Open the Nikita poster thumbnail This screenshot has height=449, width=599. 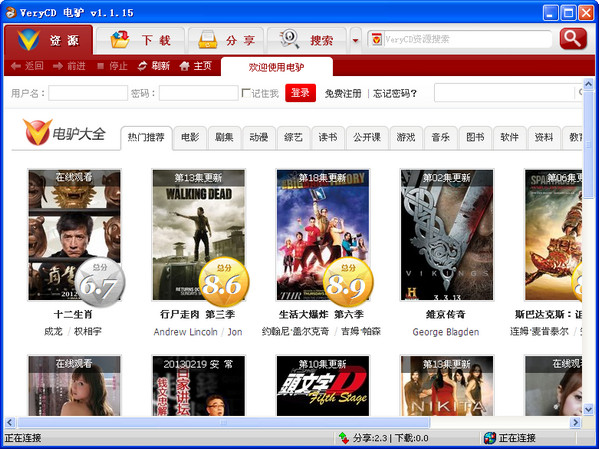tap(447, 386)
